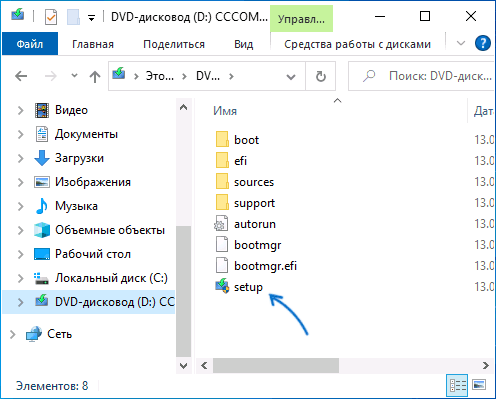Click the horizontal scrollbar right arrow
This screenshot has height=399, width=496.
click(486, 366)
